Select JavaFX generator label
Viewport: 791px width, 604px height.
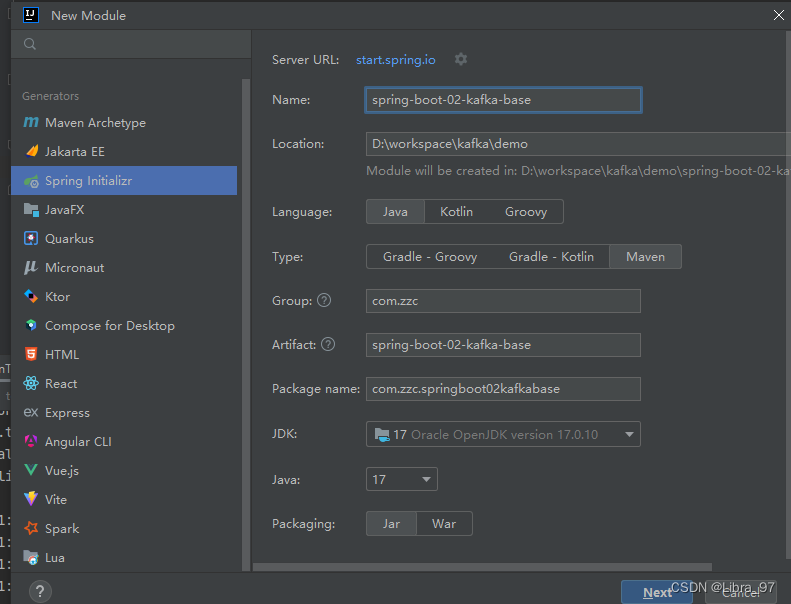(65, 209)
